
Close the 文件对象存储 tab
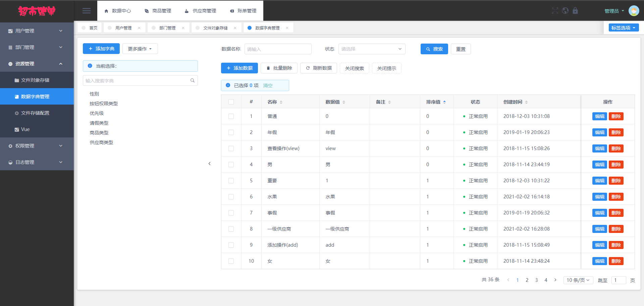pos(235,28)
